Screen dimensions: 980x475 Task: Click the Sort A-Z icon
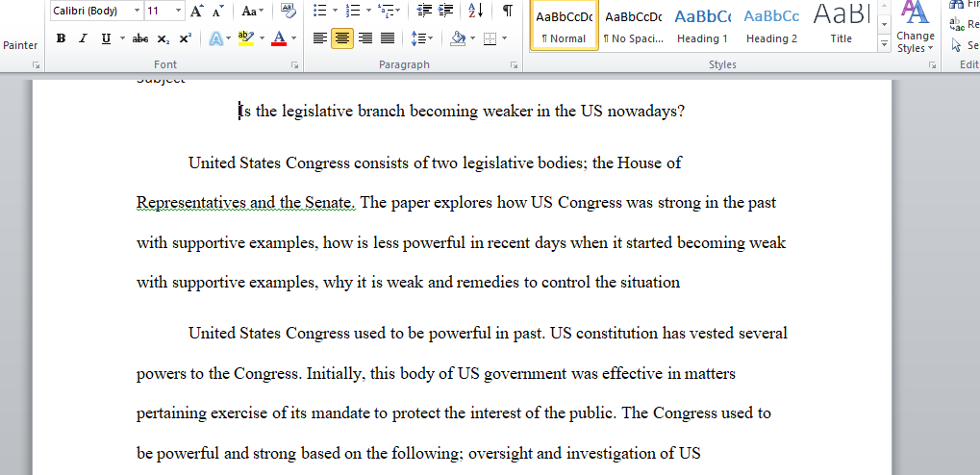point(476,11)
